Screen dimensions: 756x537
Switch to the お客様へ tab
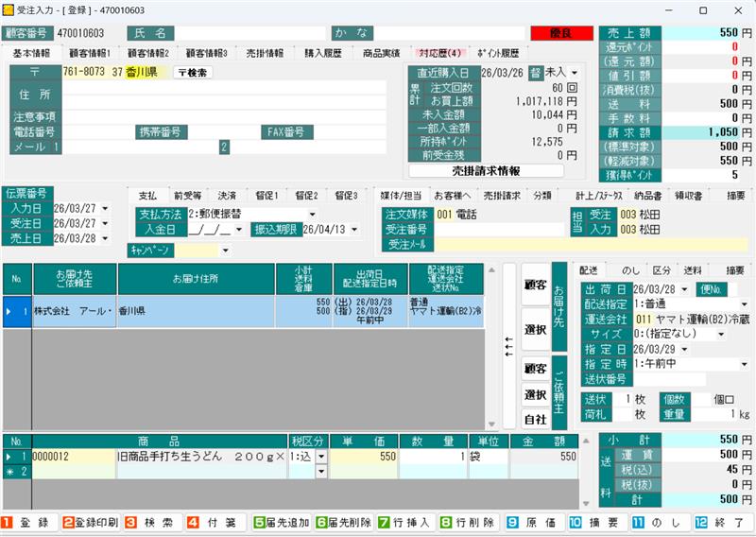(x=453, y=196)
